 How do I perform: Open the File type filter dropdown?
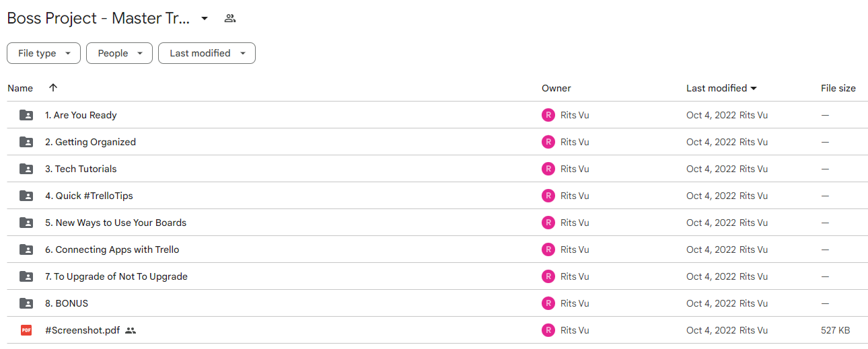[44, 53]
